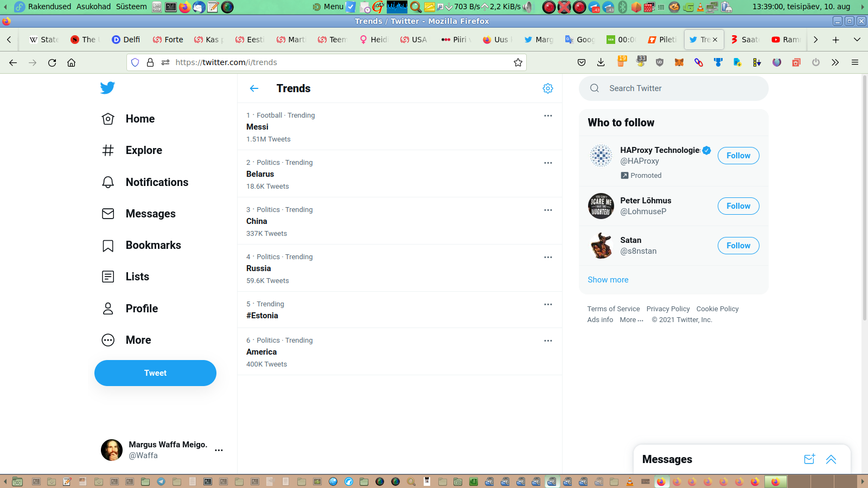
Task: Follow Peter Lõhmus
Action: coord(738,206)
